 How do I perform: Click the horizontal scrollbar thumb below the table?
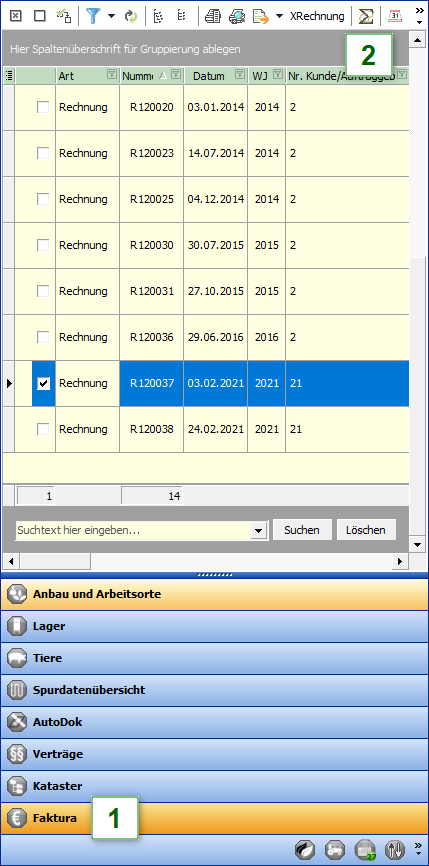pyautogui.click(x=55, y=562)
